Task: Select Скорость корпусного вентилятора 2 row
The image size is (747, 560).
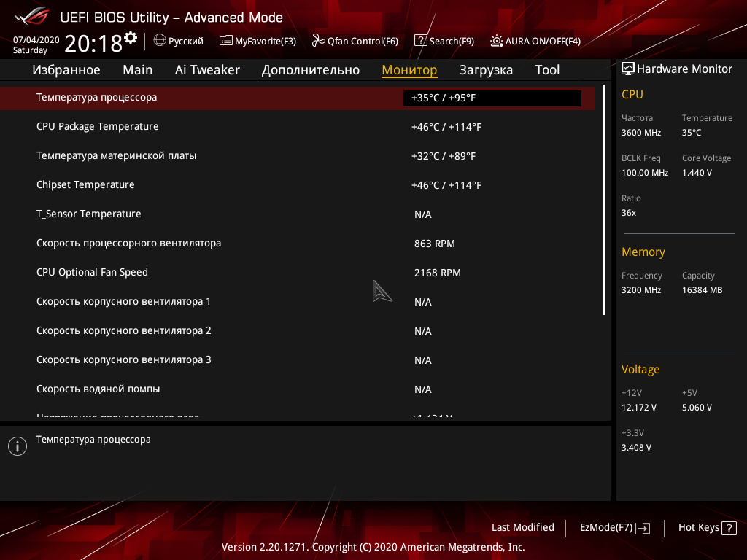Action: pos(298,331)
